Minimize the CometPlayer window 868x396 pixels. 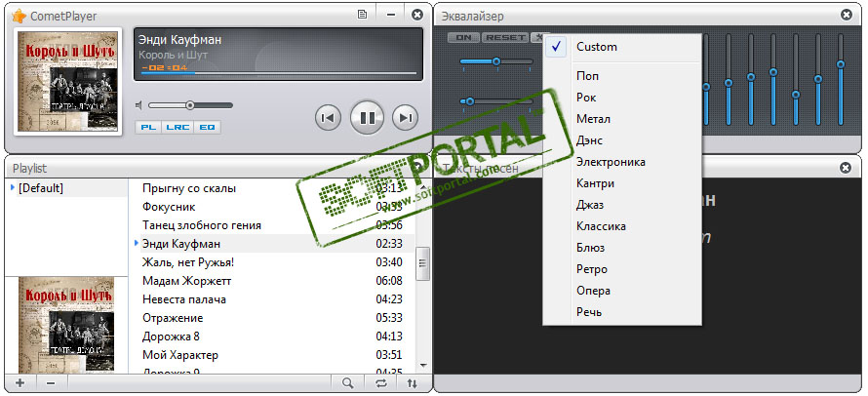coord(390,15)
